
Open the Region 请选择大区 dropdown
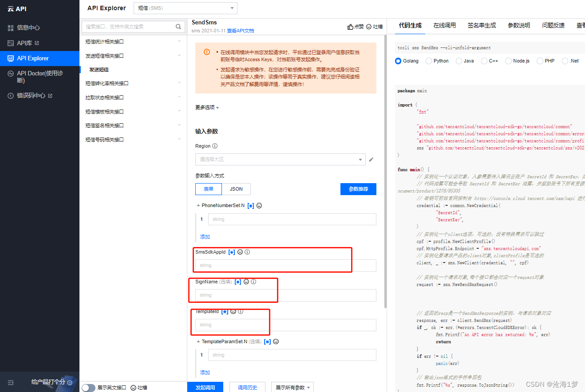point(281,159)
